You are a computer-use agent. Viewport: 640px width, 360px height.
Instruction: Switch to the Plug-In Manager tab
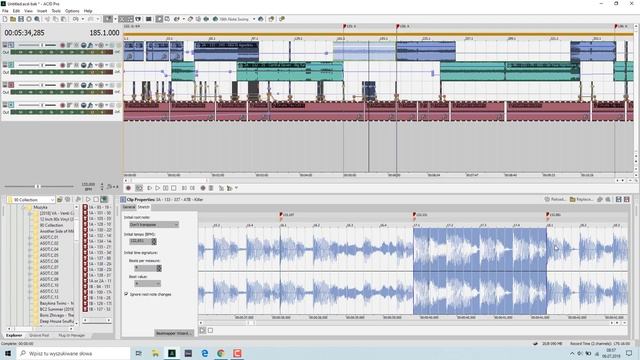72,335
